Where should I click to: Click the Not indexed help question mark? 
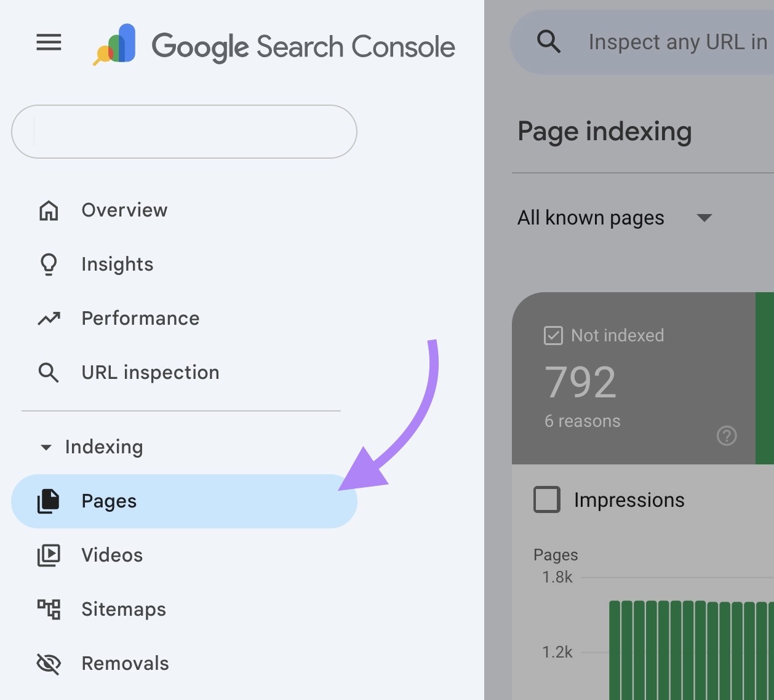727,436
